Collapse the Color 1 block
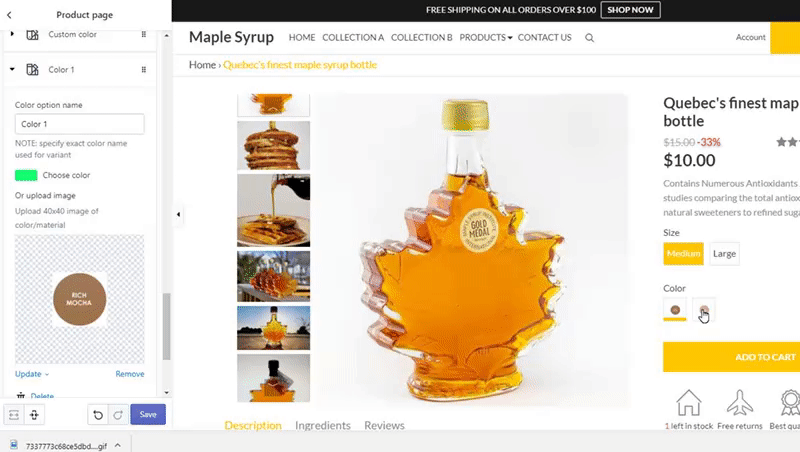Screen dimensions: 800x452 click(12, 69)
